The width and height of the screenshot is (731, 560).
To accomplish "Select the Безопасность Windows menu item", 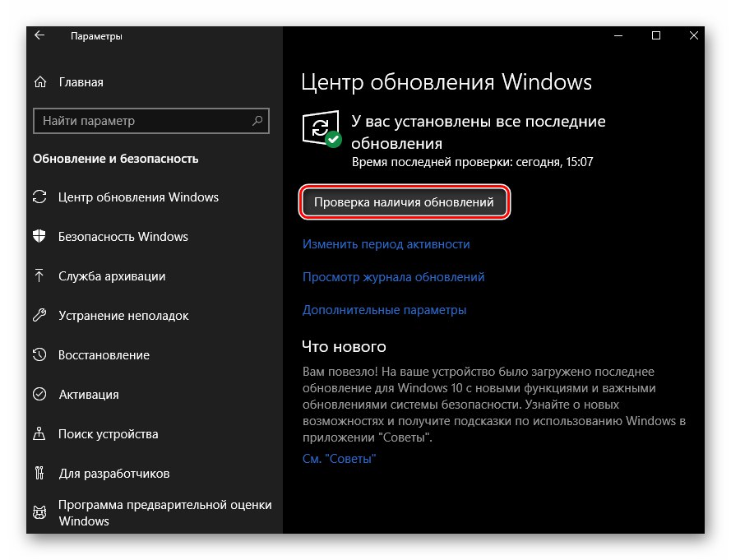I will coord(123,237).
